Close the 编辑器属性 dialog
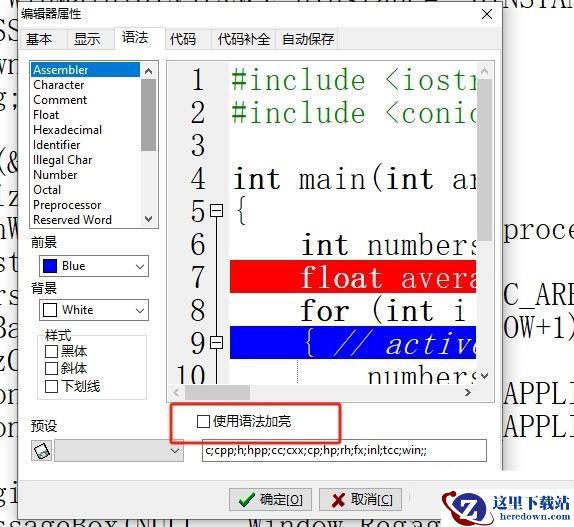Screen dimensions: 574x527 coord(487,15)
